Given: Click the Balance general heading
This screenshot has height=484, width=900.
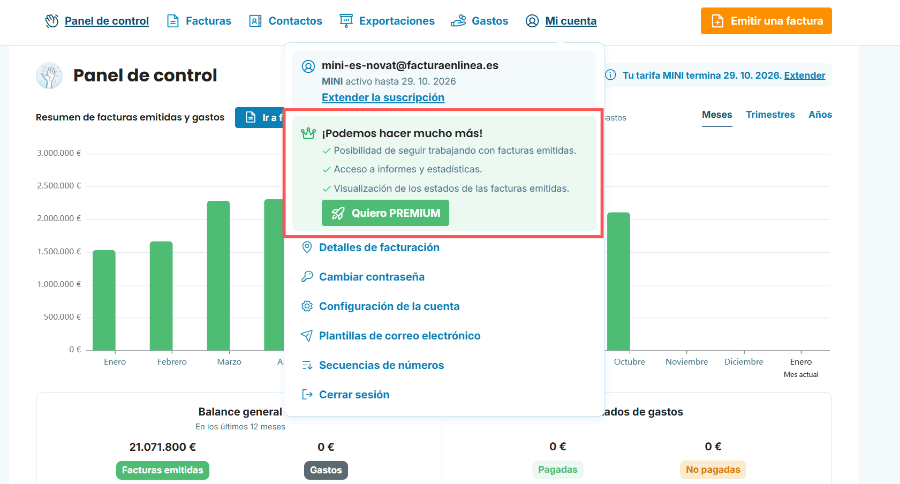Looking at the screenshot, I should click(240, 412).
